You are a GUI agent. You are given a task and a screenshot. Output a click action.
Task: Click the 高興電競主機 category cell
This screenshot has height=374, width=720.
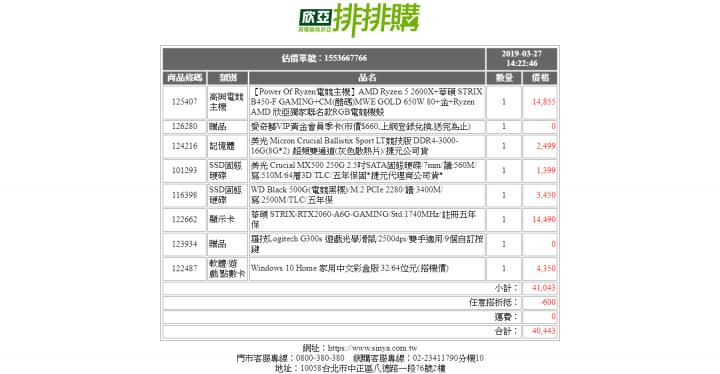pos(228,102)
